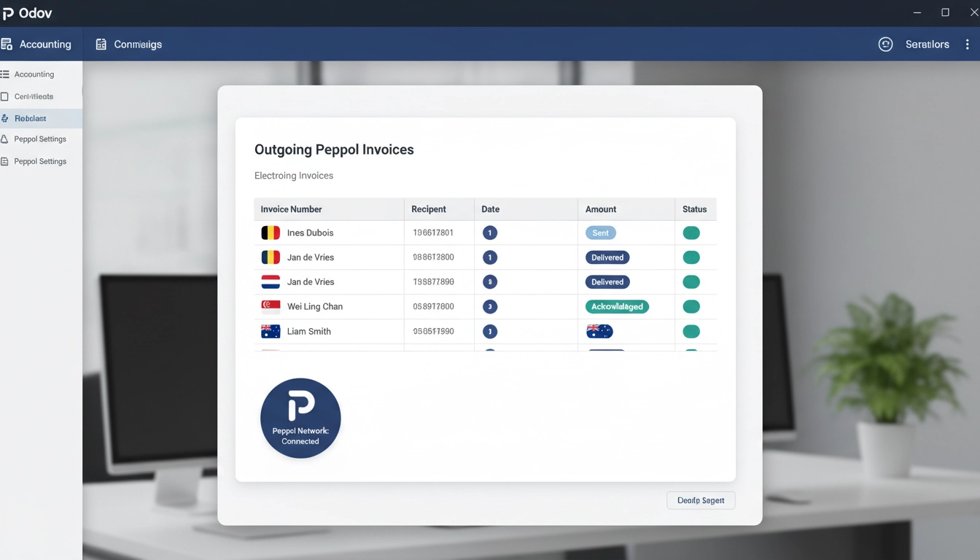Click the Acknowledged badge on Wei Ling Chan
The image size is (980, 560).
coord(617,306)
